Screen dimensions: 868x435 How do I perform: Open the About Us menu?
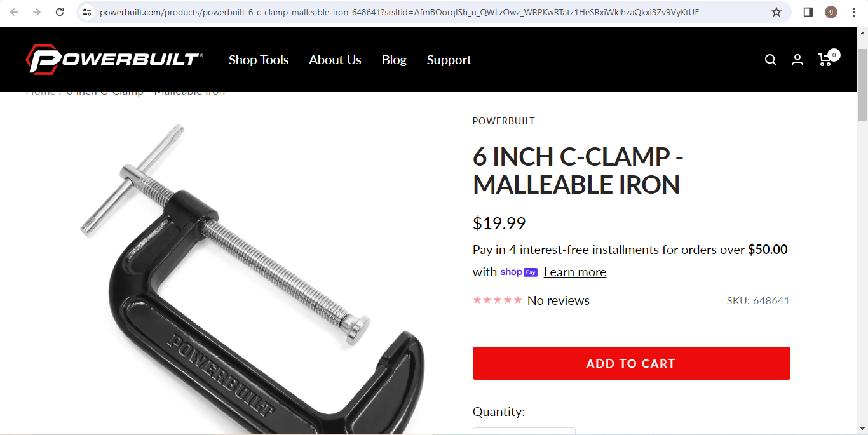click(x=335, y=60)
